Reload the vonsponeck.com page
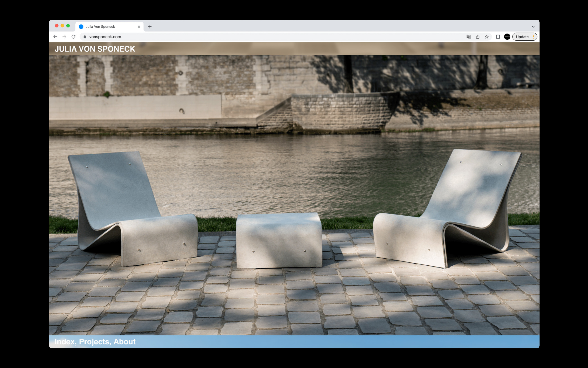 [x=73, y=37]
